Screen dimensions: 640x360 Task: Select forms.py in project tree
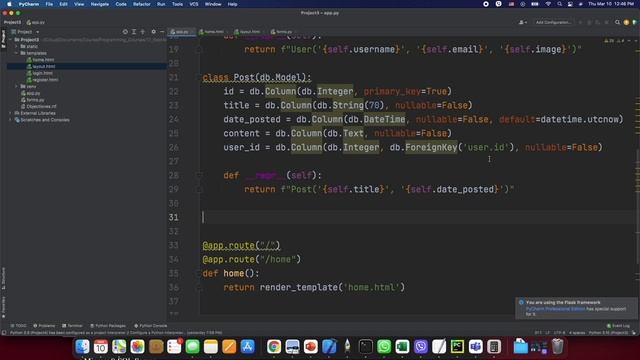35,100
